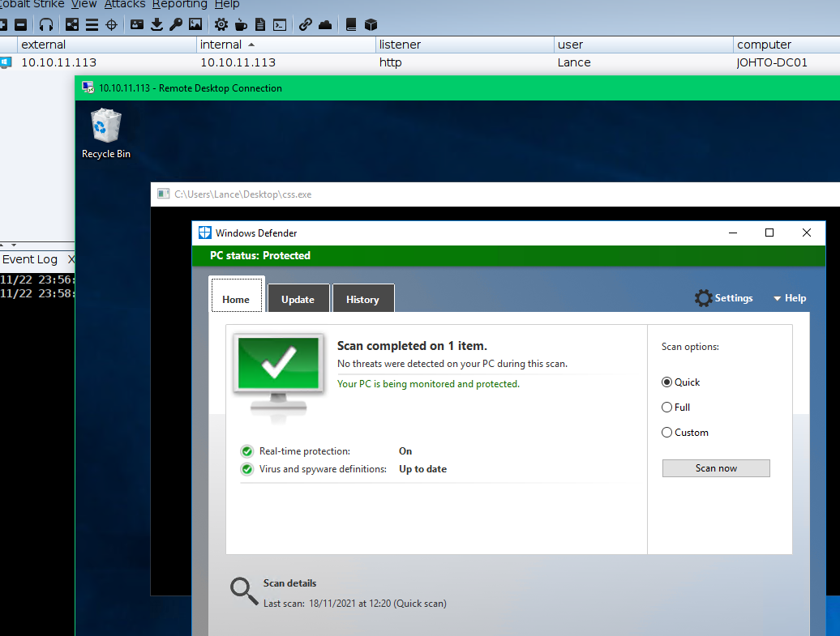Open Listeners via the headphones icon
Screen dimensions: 840x636
[x=46, y=24]
